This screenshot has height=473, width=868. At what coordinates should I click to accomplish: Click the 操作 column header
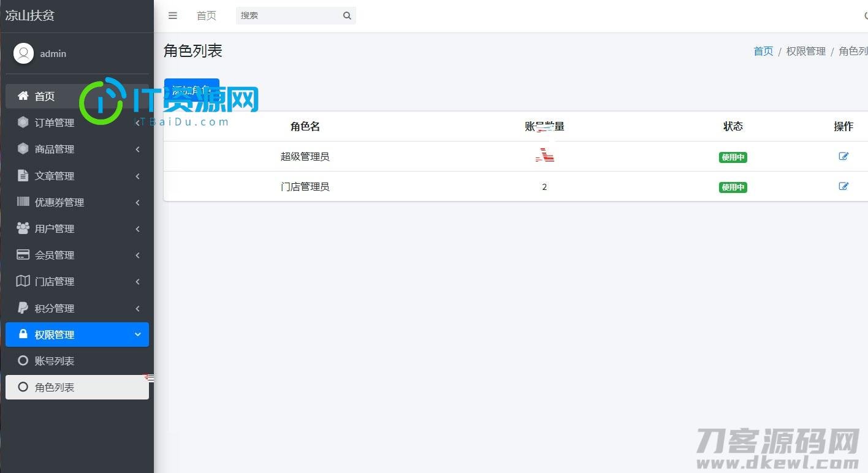click(x=843, y=126)
